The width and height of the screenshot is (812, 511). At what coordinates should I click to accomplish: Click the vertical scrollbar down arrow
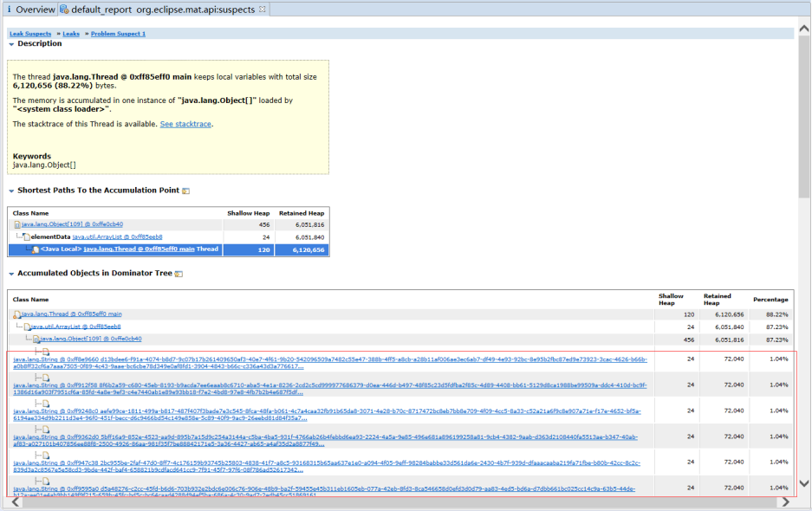tap(803, 483)
